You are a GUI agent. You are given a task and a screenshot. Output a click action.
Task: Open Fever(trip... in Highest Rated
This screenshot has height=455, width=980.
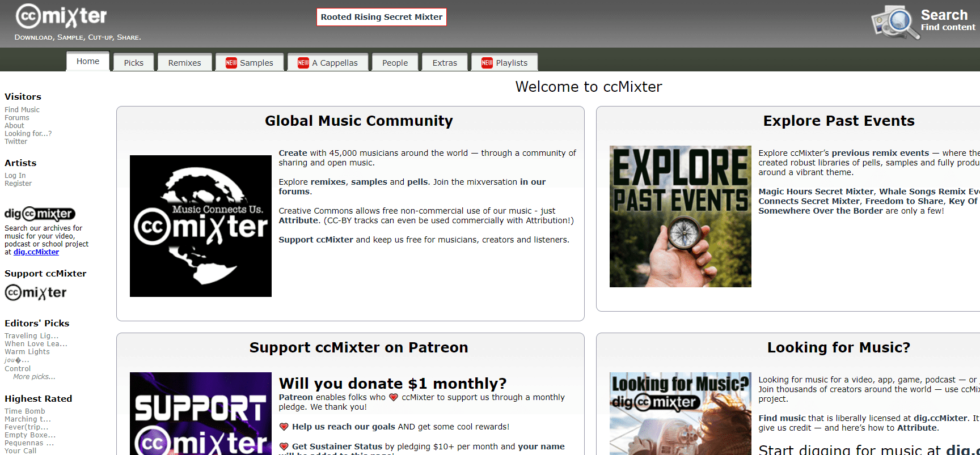[27, 427]
